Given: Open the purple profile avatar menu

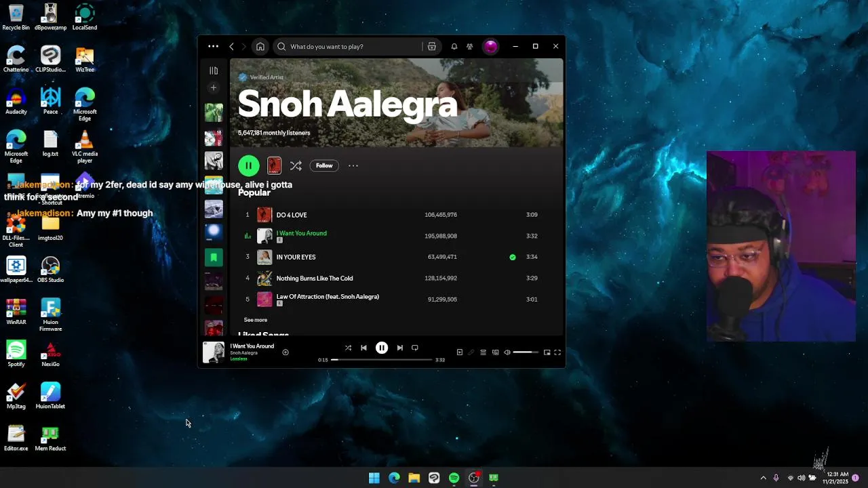Looking at the screenshot, I should tap(490, 47).
